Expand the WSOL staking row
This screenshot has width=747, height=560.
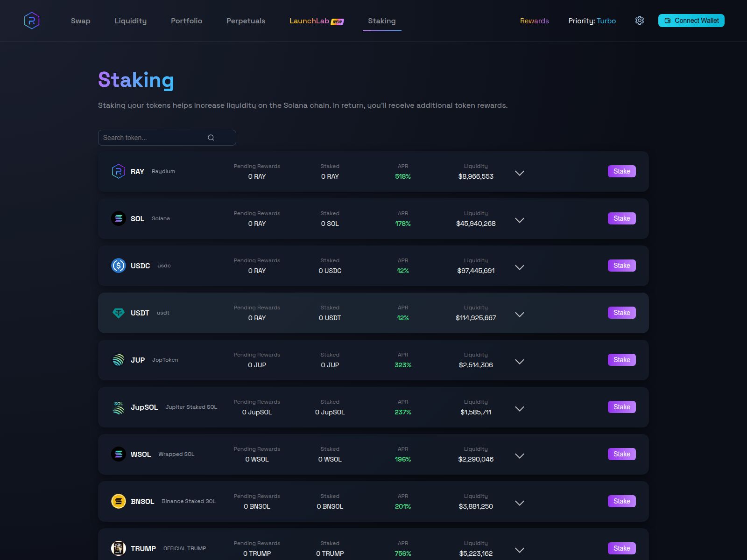point(520,456)
